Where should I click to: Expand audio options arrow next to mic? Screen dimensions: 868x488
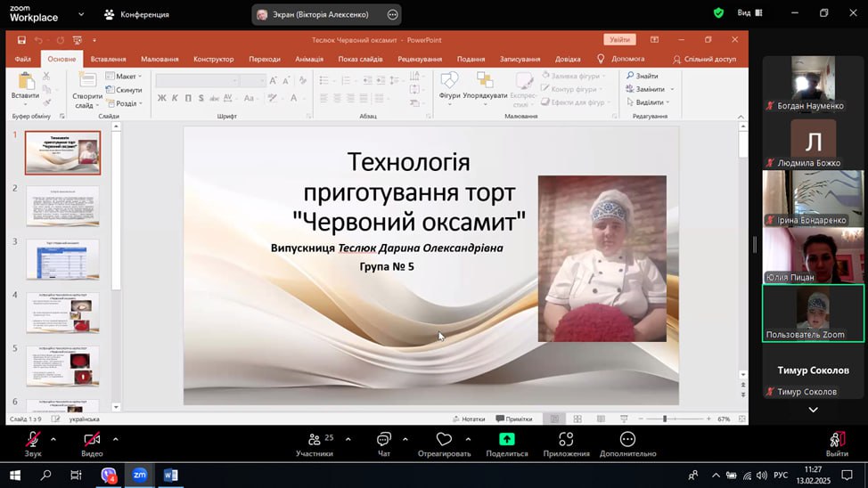(53, 439)
